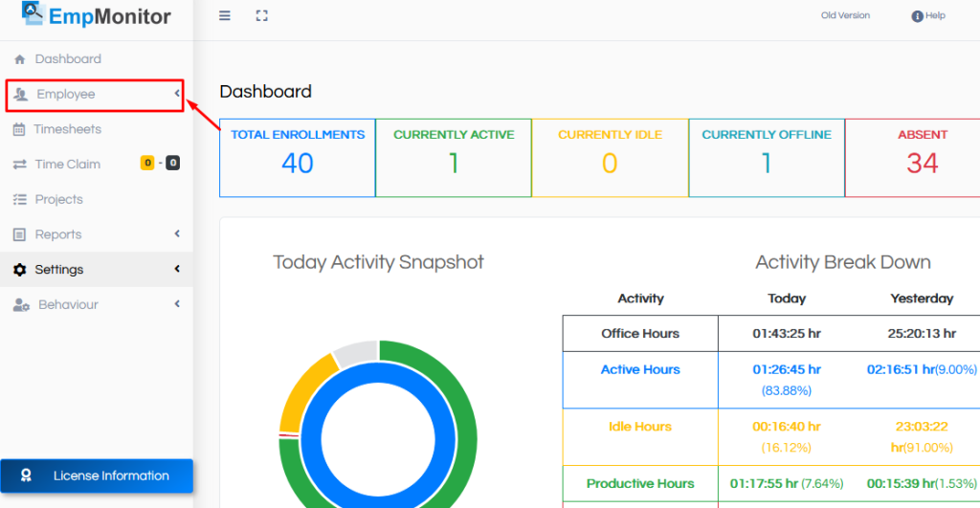Click the Activity column header
The width and height of the screenshot is (980, 508).
[640, 298]
